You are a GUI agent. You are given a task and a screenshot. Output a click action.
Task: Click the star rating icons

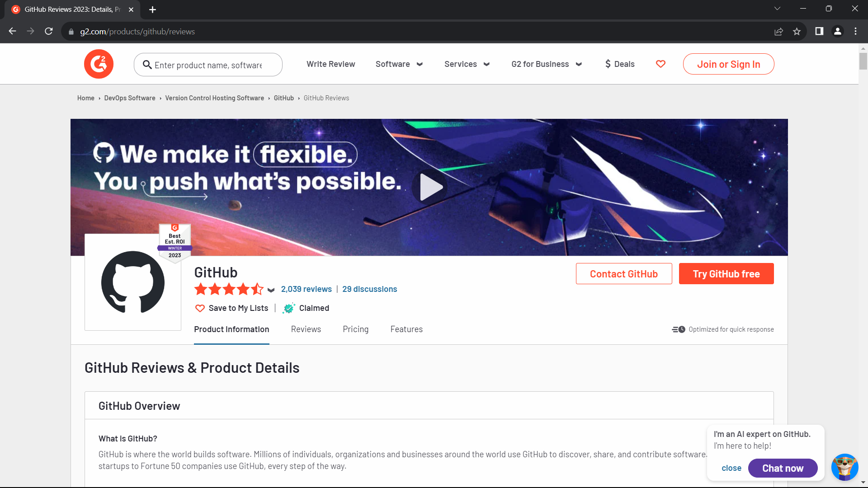pos(229,289)
